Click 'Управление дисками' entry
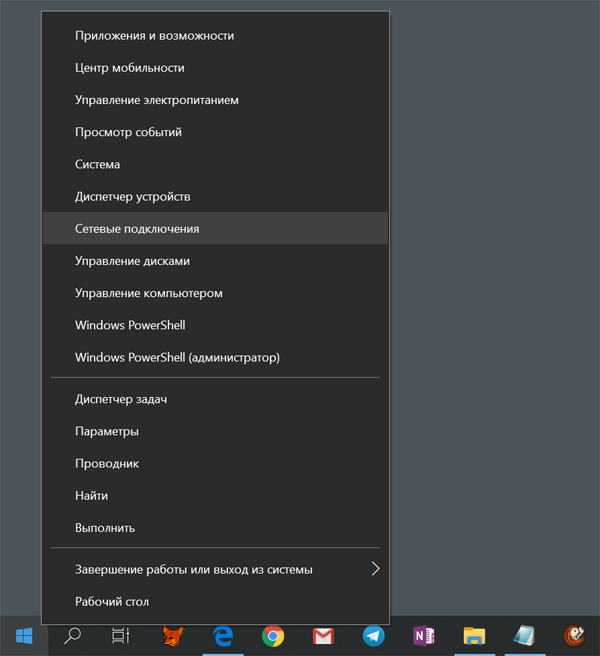 (x=132, y=261)
